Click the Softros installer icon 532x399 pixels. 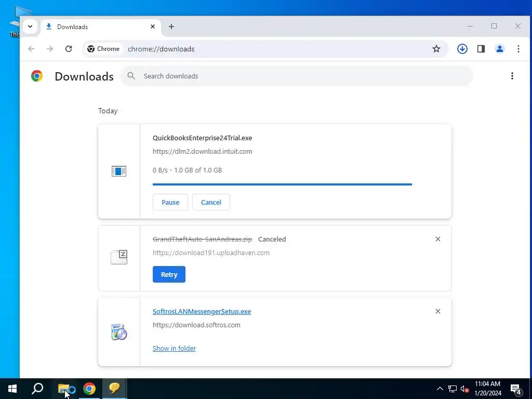(119, 332)
